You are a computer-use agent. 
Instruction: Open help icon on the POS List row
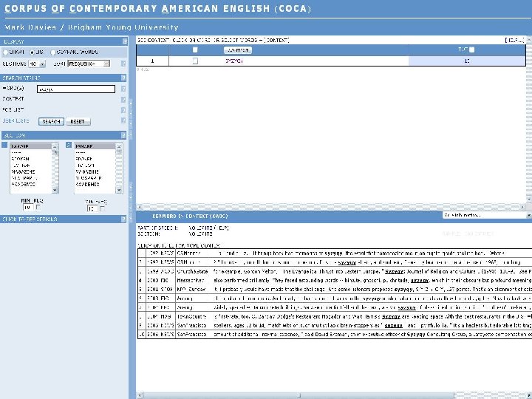[123, 110]
